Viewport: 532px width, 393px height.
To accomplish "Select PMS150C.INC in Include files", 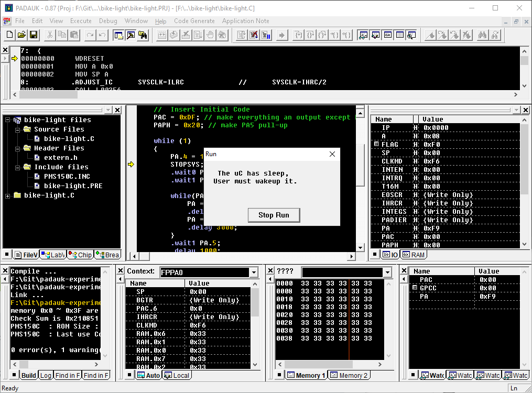I will pyautogui.click(x=67, y=177).
